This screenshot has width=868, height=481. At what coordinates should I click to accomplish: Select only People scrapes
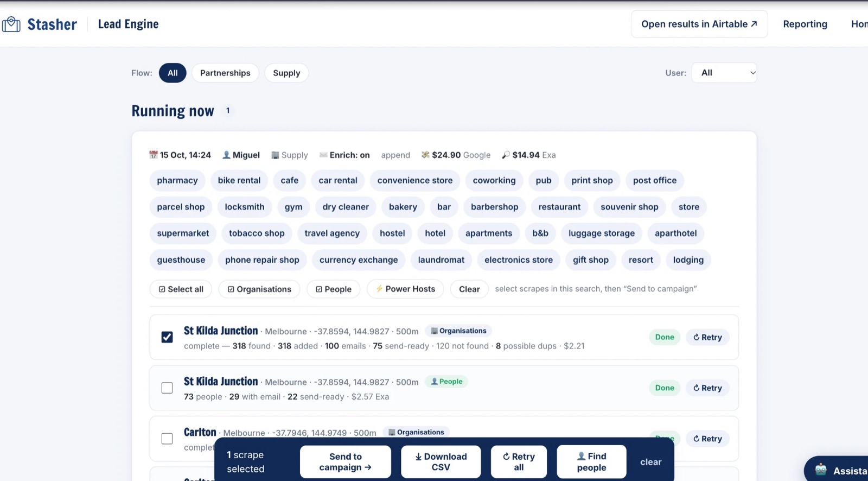[334, 289]
